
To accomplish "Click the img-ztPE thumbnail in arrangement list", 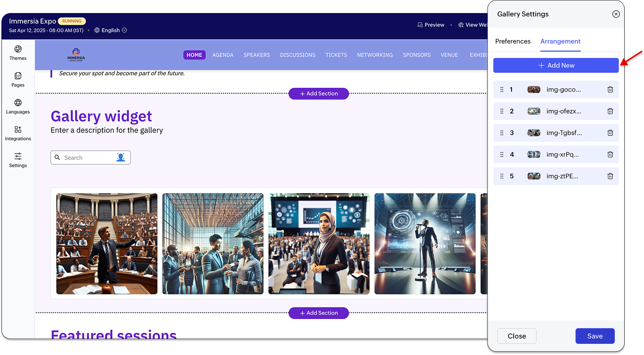I will 534,176.
